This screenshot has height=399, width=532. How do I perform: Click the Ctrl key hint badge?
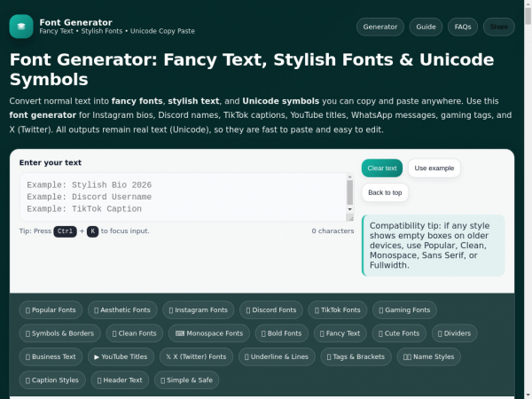point(65,231)
